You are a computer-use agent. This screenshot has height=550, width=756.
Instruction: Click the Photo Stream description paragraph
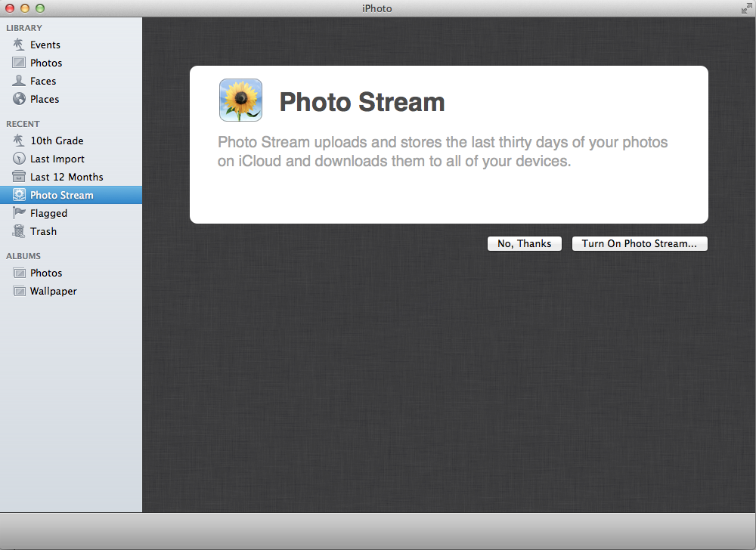pos(442,152)
